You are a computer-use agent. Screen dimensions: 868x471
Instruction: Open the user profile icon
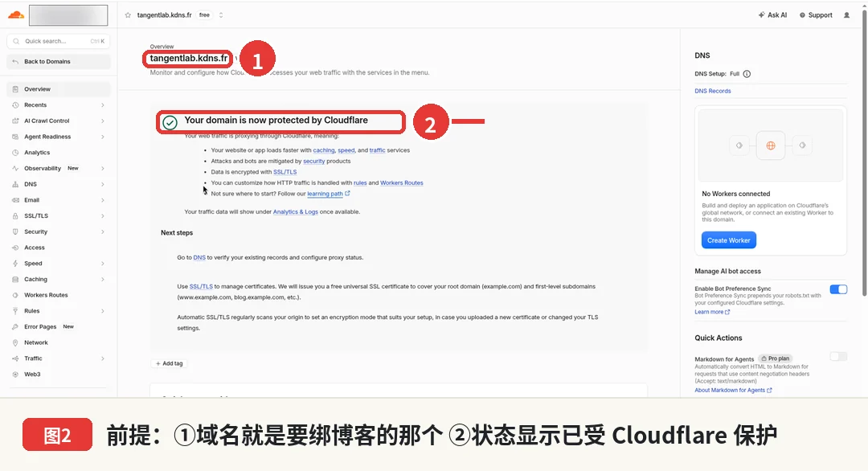point(846,15)
